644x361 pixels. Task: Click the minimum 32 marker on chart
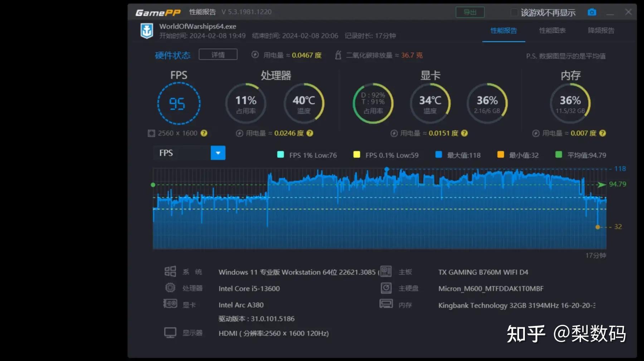(x=597, y=227)
